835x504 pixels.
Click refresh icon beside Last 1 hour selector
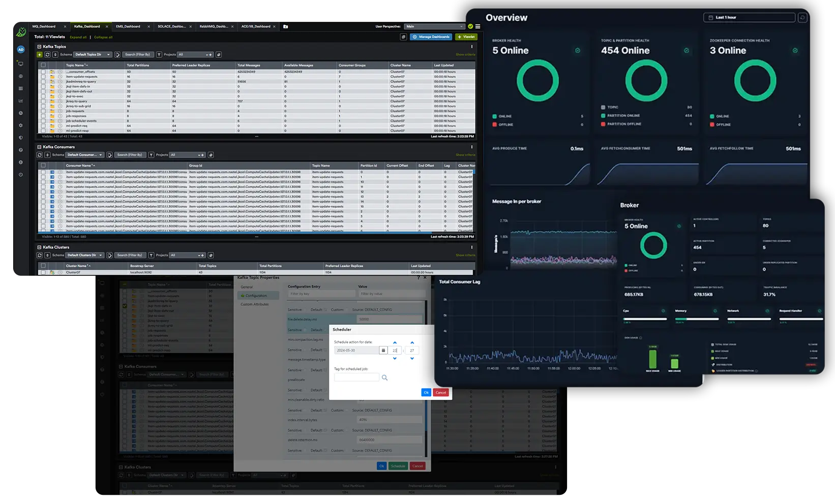[802, 17]
